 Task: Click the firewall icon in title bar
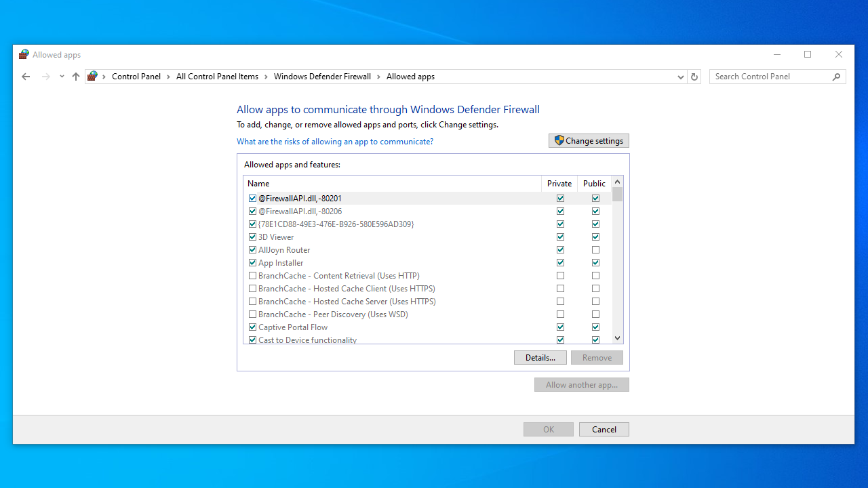(x=24, y=55)
